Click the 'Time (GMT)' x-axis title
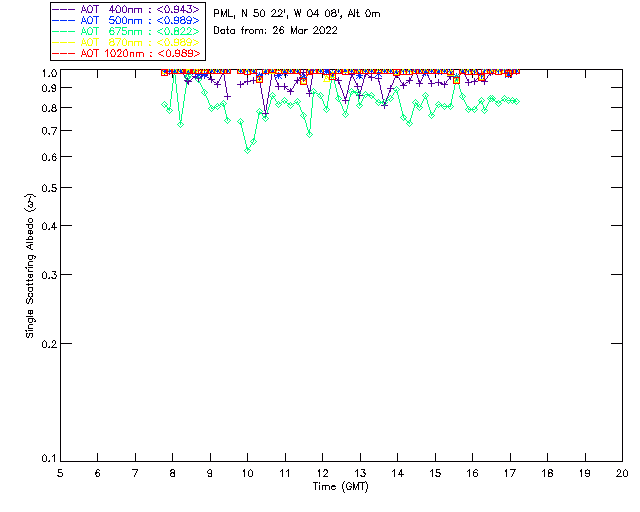 pos(341,487)
